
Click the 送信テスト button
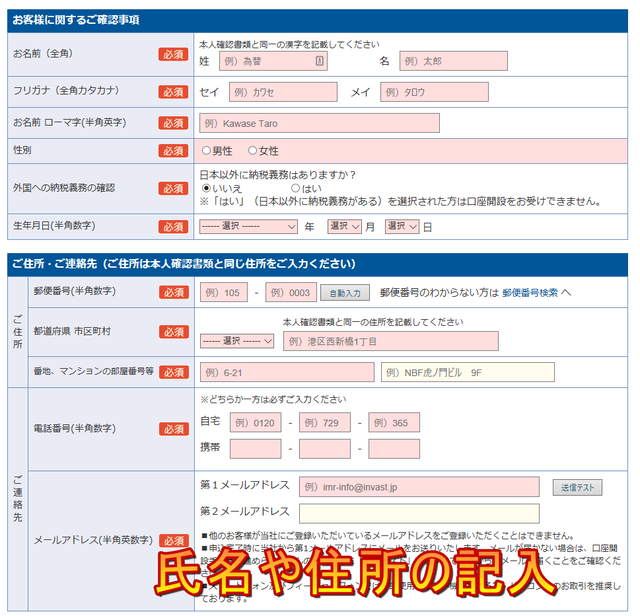pos(577,487)
